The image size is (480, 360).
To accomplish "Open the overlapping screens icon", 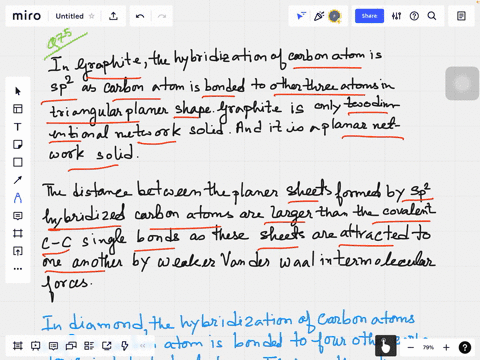I will (71, 346).
